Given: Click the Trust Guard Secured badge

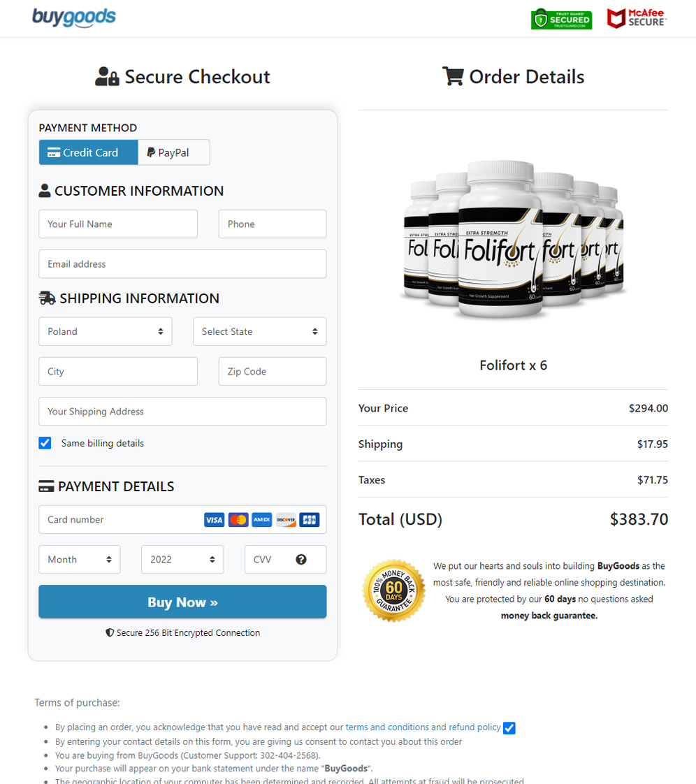Looking at the screenshot, I should point(561,19).
